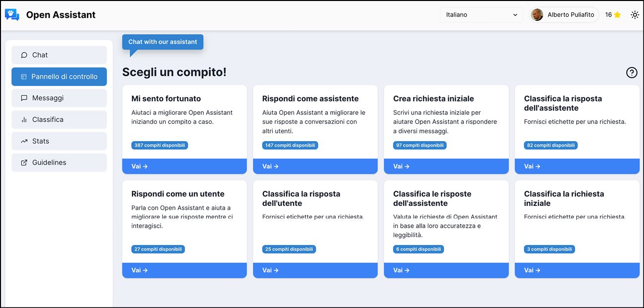Click the score number 16
The height and width of the screenshot is (308, 644).
608,15
